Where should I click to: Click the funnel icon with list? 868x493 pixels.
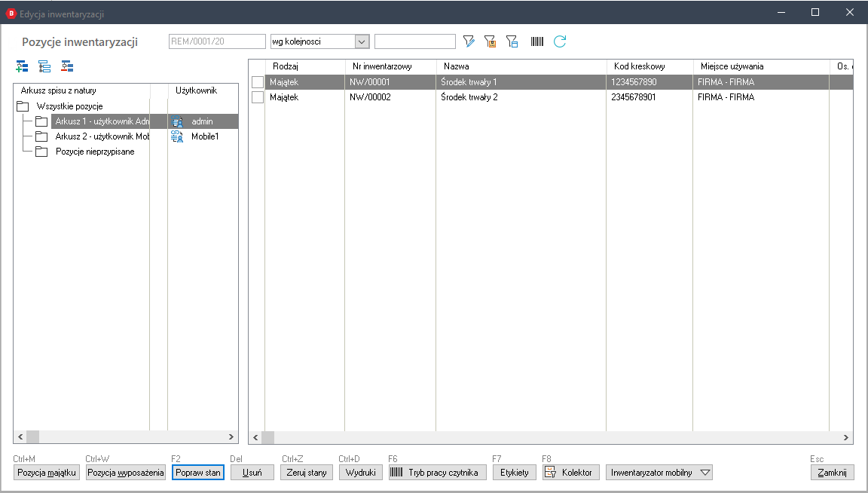coord(512,41)
